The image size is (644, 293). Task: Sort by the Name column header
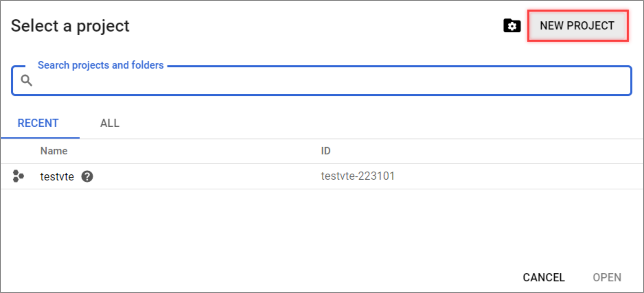54,151
